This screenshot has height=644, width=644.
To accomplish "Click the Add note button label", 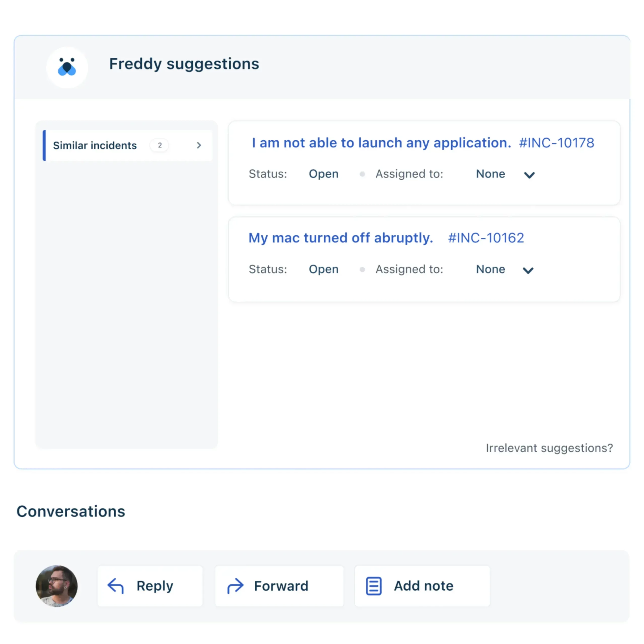I will point(424,586).
